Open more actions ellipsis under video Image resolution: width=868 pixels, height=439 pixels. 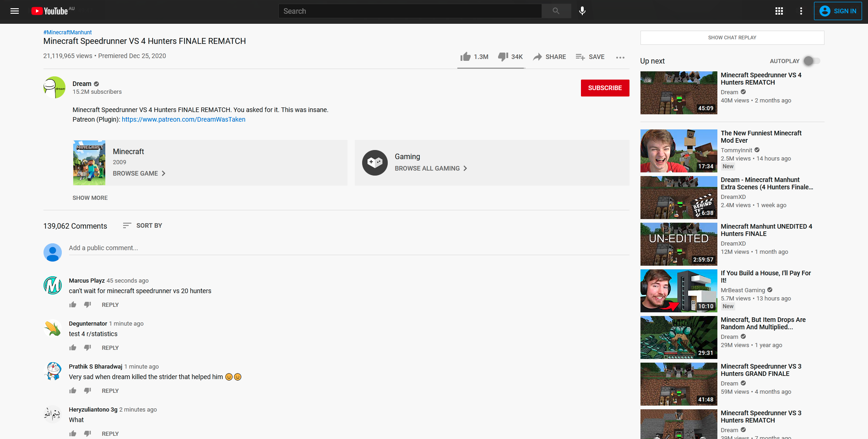click(x=620, y=57)
